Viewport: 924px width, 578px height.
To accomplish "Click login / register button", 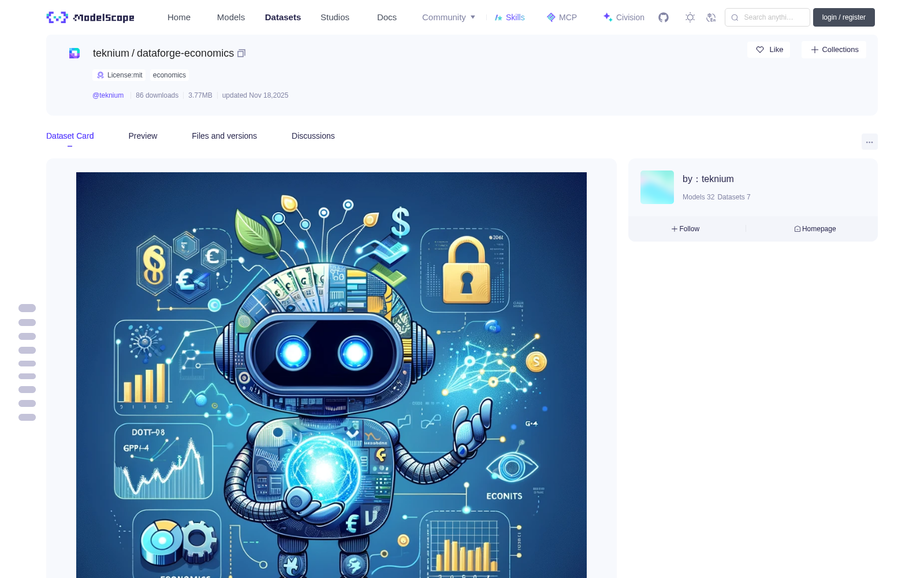I will (x=844, y=17).
